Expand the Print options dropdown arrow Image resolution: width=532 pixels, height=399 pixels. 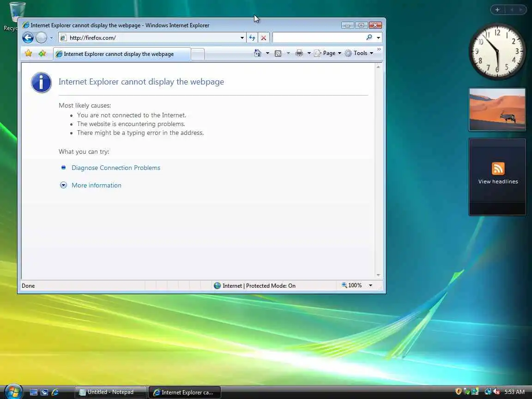(309, 53)
